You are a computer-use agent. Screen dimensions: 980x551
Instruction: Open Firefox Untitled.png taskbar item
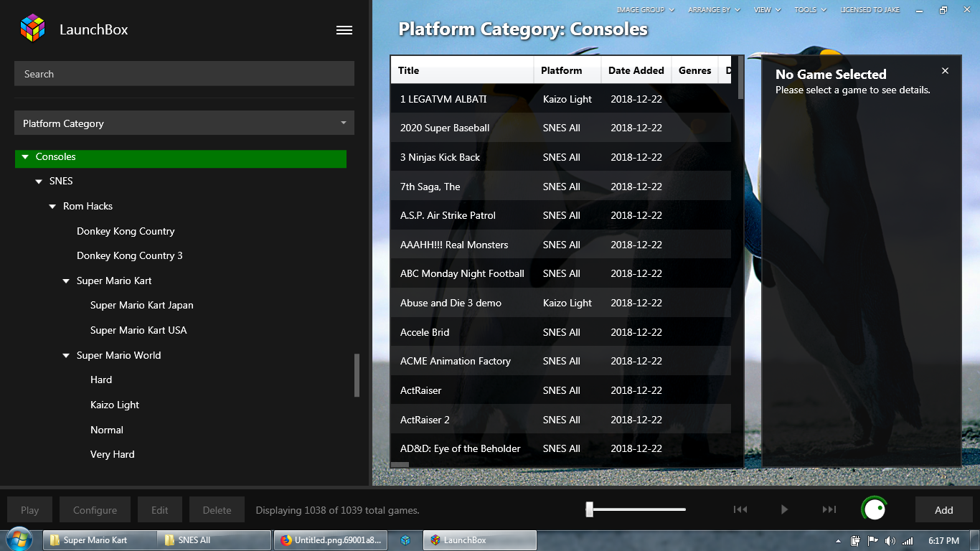(x=331, y=540)
